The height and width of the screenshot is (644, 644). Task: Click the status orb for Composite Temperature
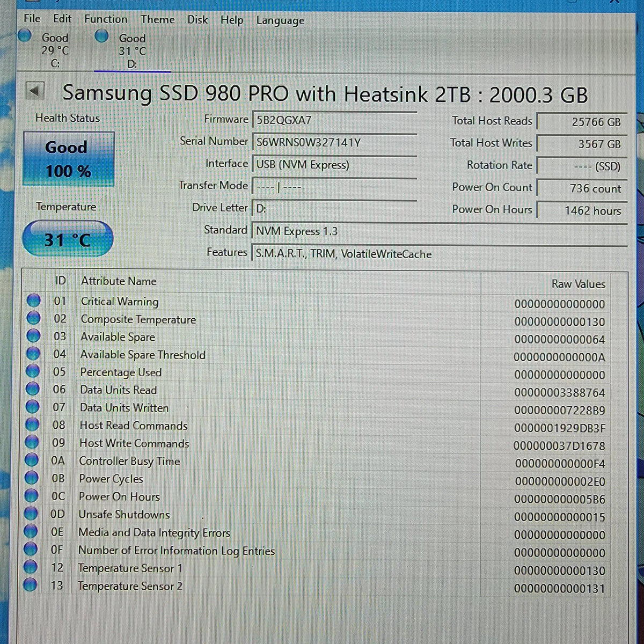click(x=33, y=318)
